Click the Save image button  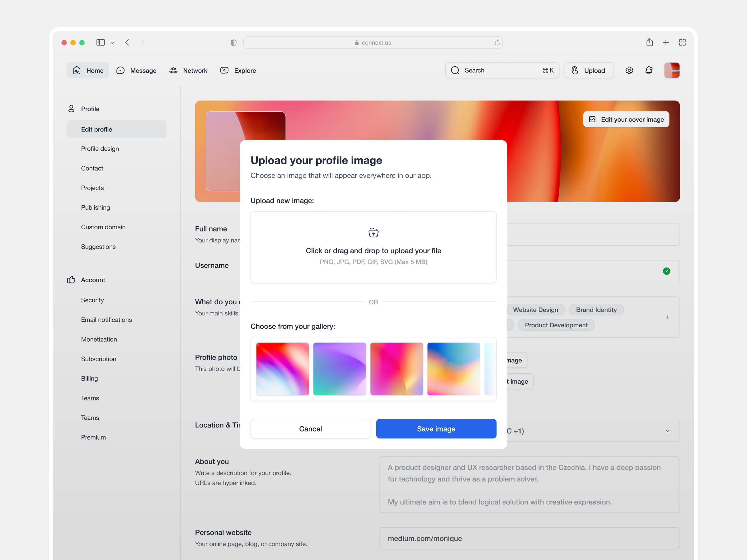point(436,429)
